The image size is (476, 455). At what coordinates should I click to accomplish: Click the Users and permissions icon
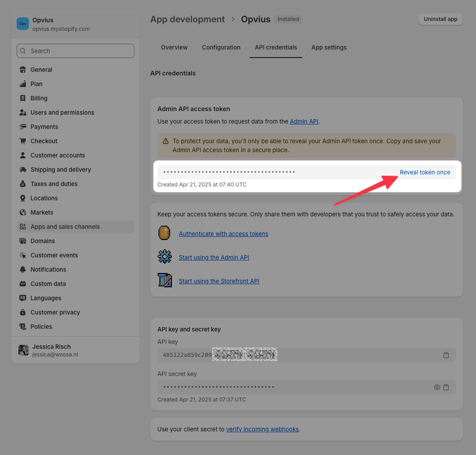[x=23, y=112]
